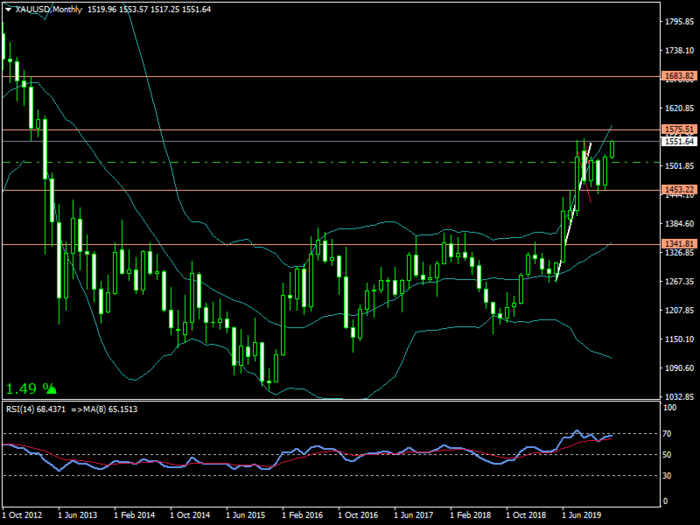Click the 1.49 % change readout
The width and height of the screenshot is (700, 525).
pos(24,389)
